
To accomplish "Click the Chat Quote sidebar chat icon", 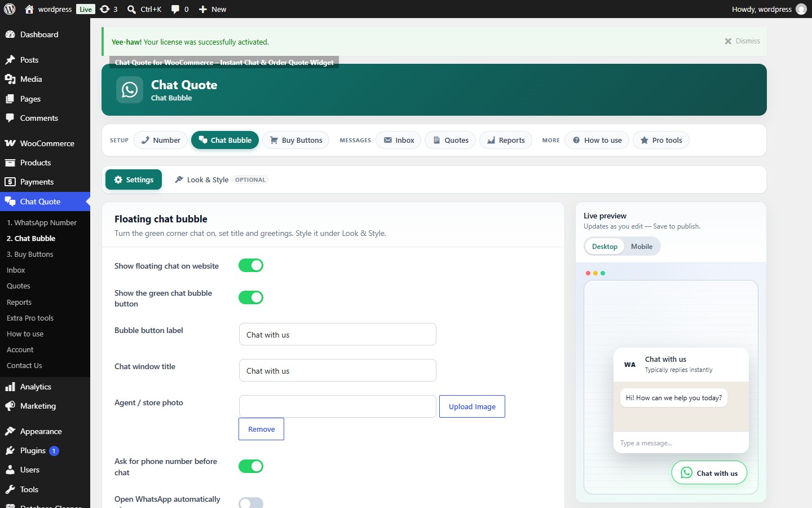I will pos(10,202).
